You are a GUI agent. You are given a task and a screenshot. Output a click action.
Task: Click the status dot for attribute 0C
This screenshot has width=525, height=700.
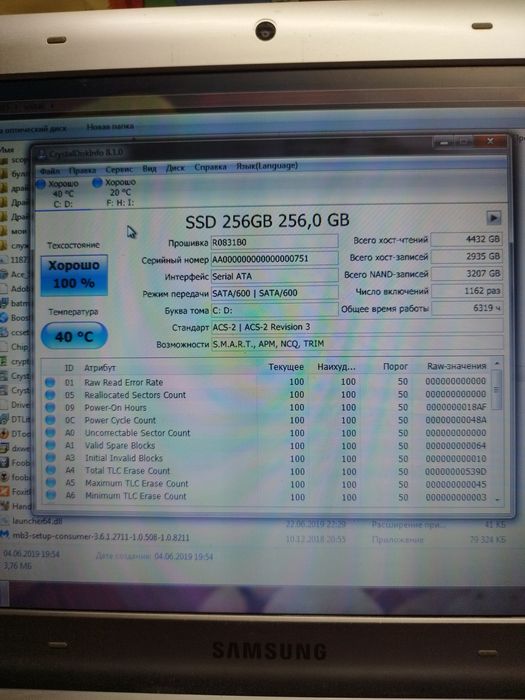click(50, 420)
